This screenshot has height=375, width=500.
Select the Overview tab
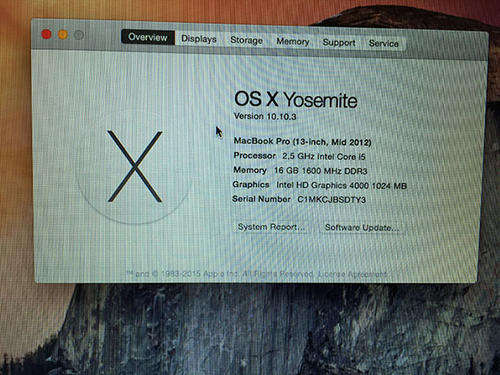click(x=148, y=37)
